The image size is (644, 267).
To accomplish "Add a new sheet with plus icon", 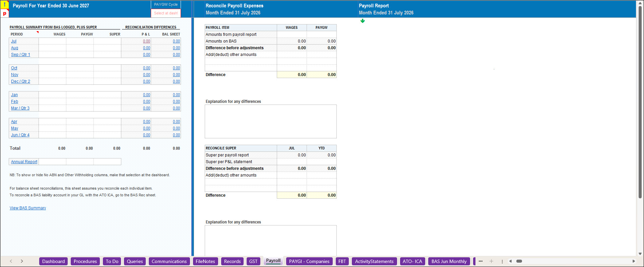I will tap(491, 261).
